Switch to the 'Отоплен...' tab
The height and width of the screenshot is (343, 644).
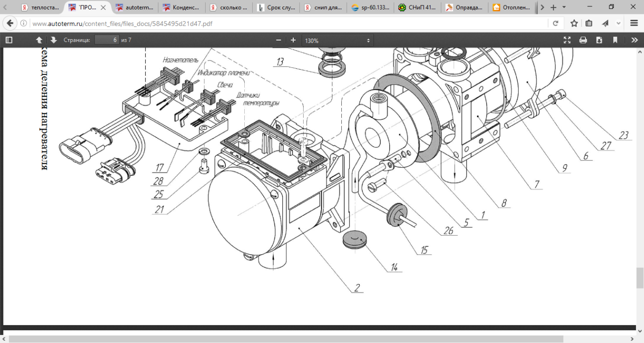click(512, 7)
